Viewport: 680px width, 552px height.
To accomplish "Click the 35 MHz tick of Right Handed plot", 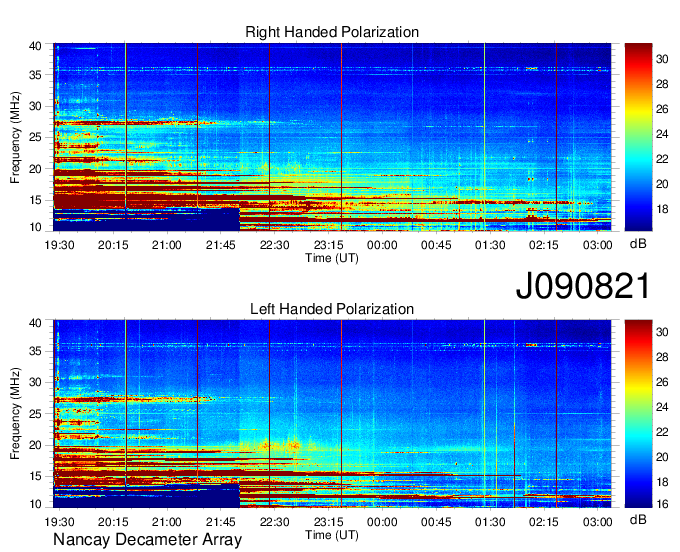I will pos(35,75).
